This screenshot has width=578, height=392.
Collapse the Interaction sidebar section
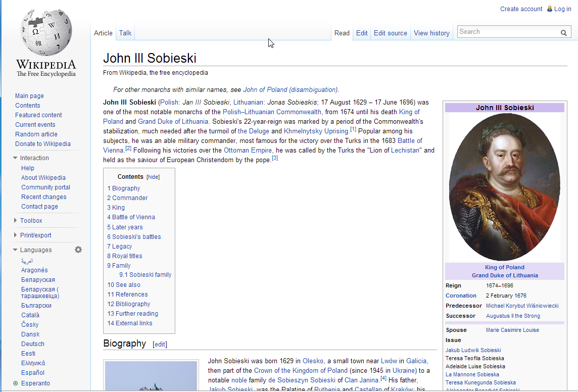click(15, 158)
